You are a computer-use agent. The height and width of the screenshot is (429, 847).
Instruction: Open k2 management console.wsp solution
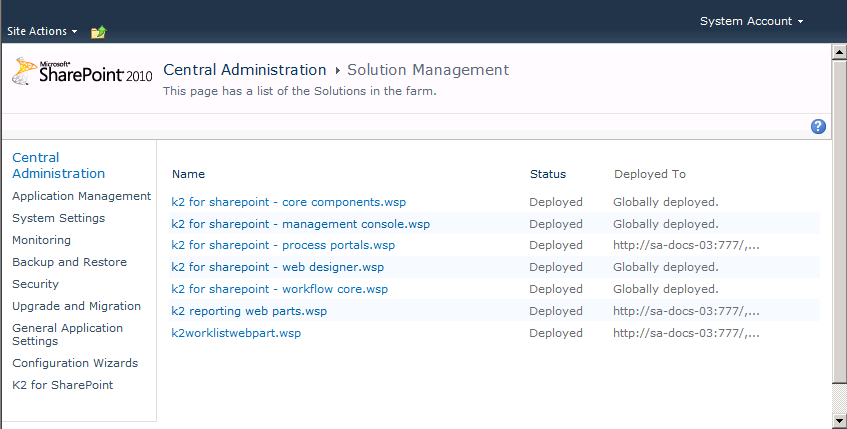point(300,224)
